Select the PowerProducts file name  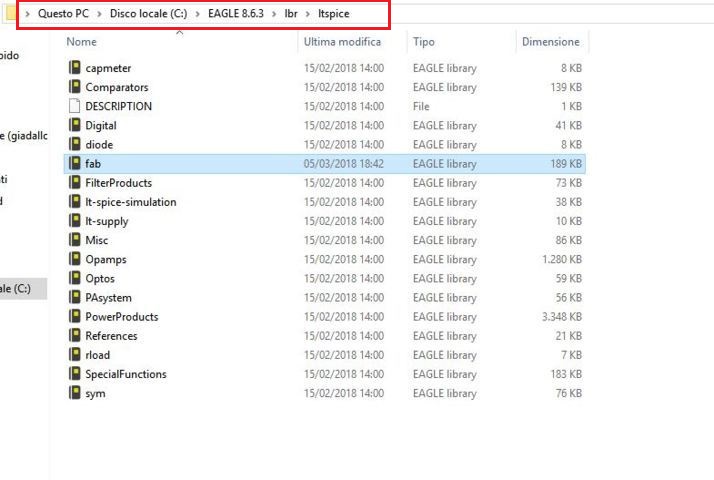coord(122,317)
